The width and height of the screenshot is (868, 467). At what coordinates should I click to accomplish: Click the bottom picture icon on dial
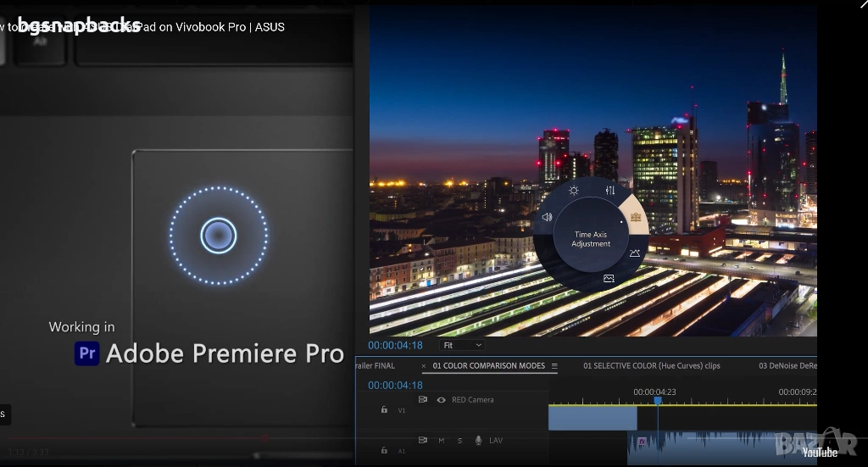(609, 279)
